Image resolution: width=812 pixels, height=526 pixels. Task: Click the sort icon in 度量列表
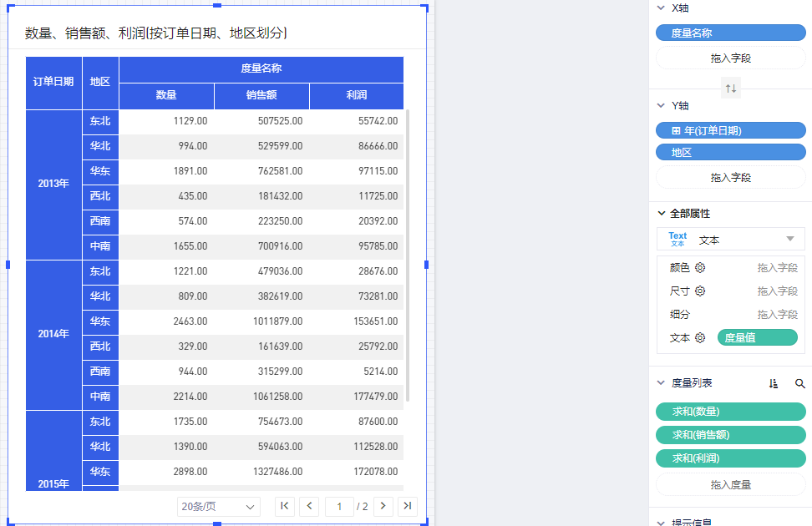774,384
